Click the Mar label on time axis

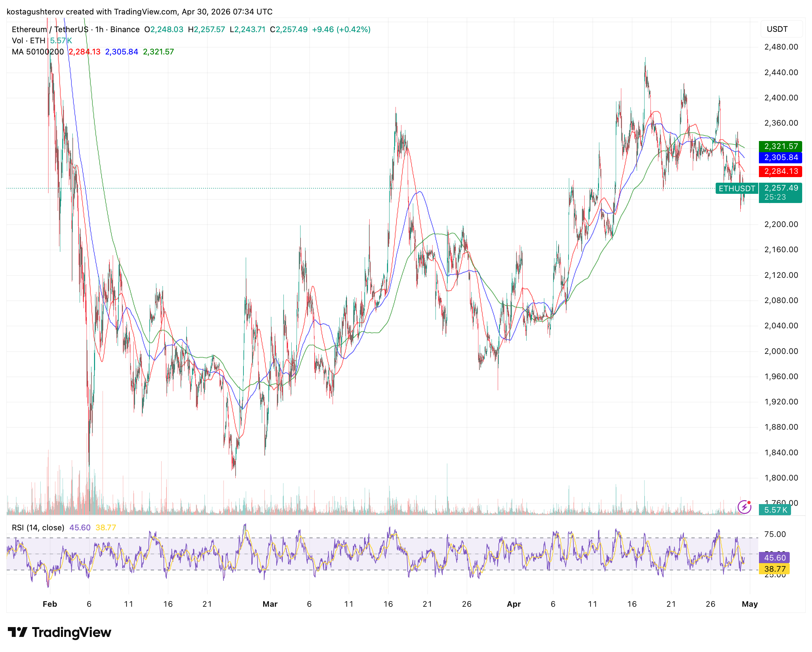[x=270, y=604]
